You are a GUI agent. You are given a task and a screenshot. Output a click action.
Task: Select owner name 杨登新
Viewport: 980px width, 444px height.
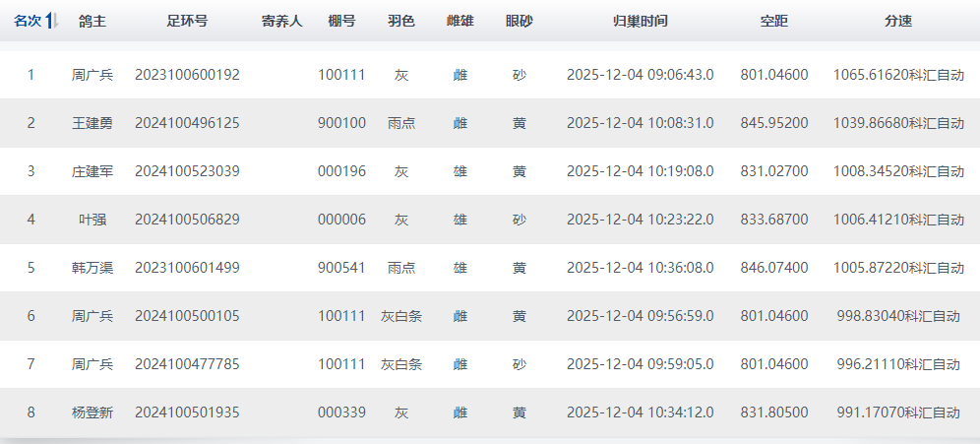pos(92,412)
